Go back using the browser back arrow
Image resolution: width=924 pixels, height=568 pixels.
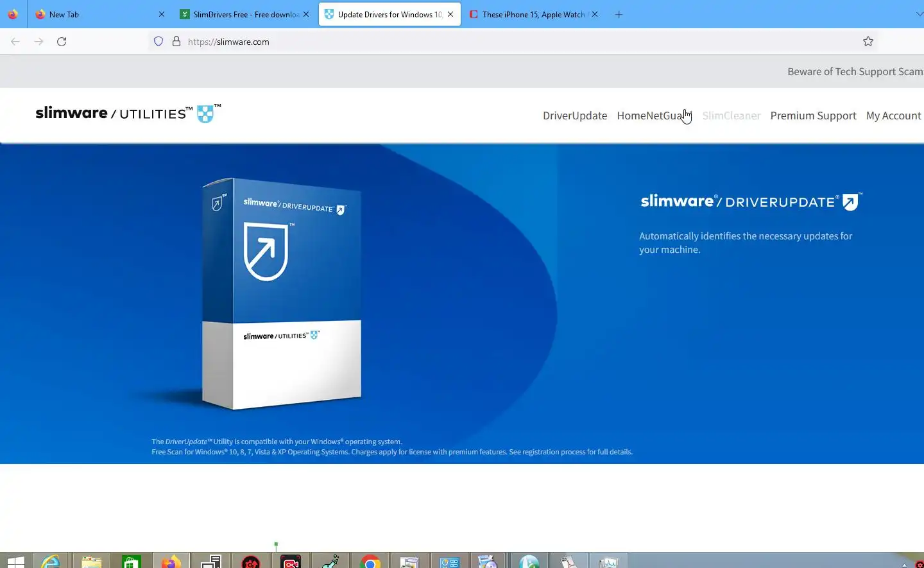click(x=15, y=42)
